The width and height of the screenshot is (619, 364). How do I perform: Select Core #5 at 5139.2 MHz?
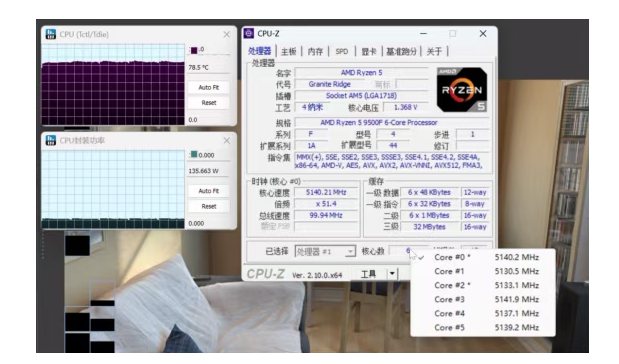pos(483,328)
